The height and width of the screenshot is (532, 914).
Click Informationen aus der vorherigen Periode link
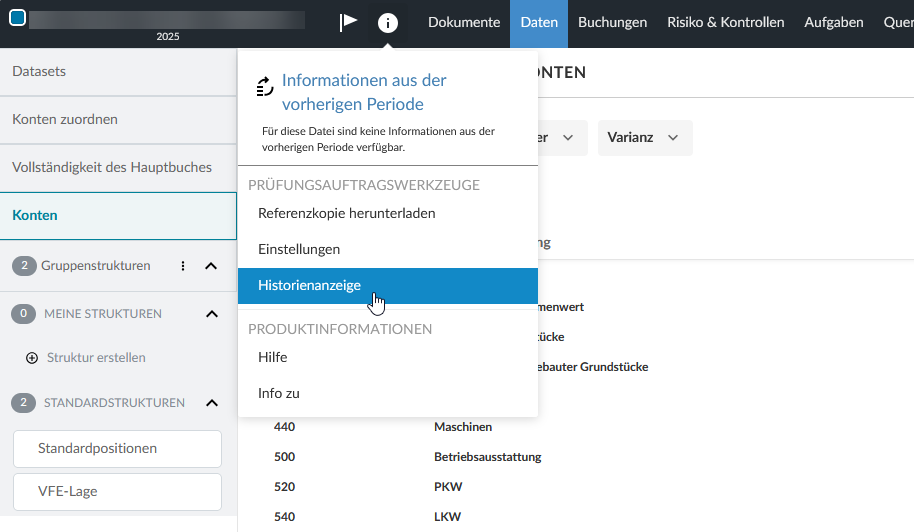pyautogui.click(x=364, y=92)
